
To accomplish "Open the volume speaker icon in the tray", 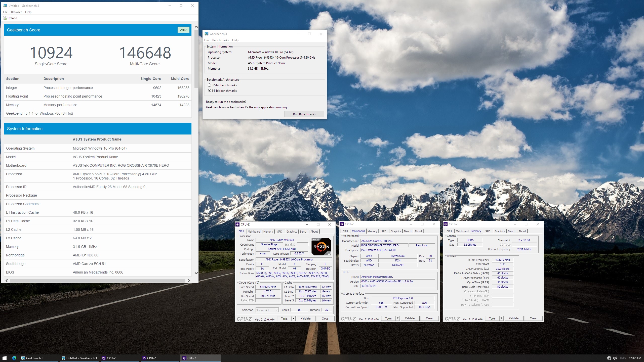I will click(x=615, y=358).
